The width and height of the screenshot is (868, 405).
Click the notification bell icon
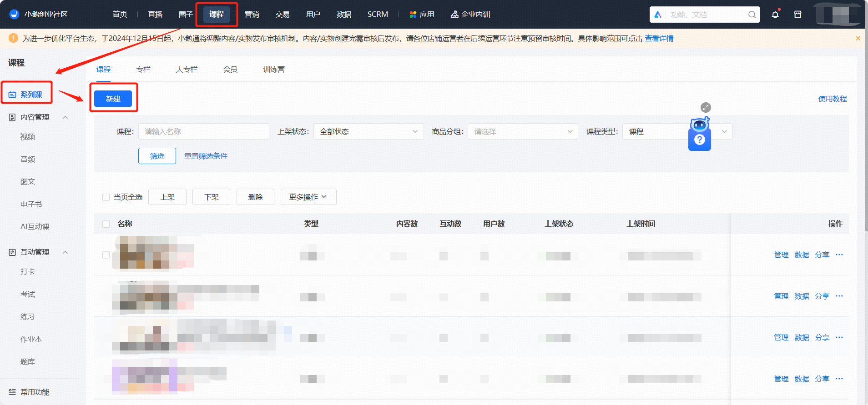775,15
